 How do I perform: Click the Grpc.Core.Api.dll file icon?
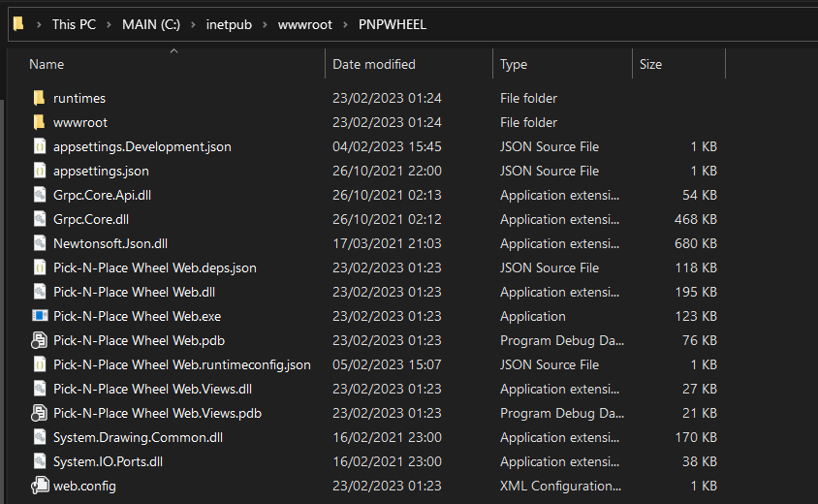(x=40, y=195)
